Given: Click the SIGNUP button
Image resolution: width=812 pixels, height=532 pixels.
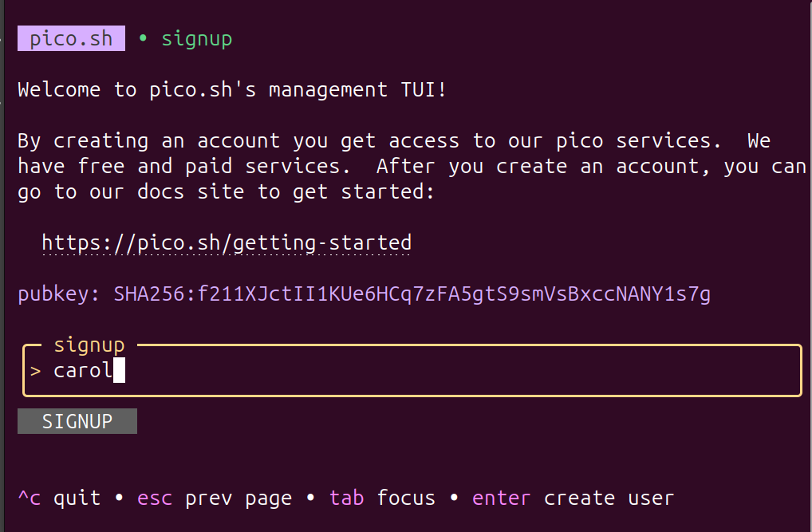Looking at the screenshot, I should point(77,421).
